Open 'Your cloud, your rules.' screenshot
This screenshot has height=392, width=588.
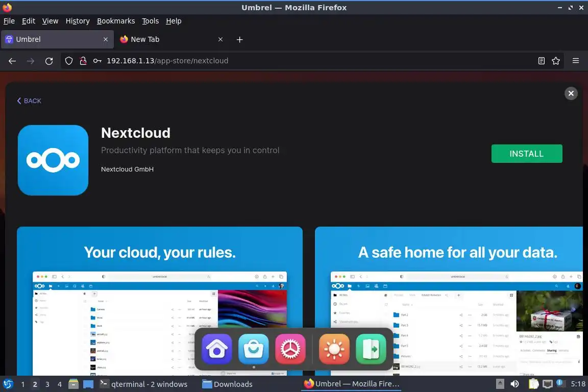tap(160, 301)
